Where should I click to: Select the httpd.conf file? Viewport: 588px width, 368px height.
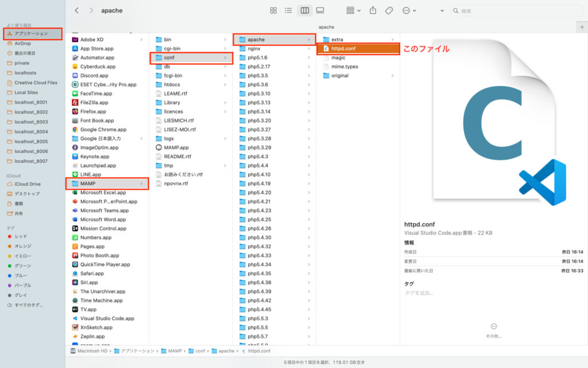[358, 48]
